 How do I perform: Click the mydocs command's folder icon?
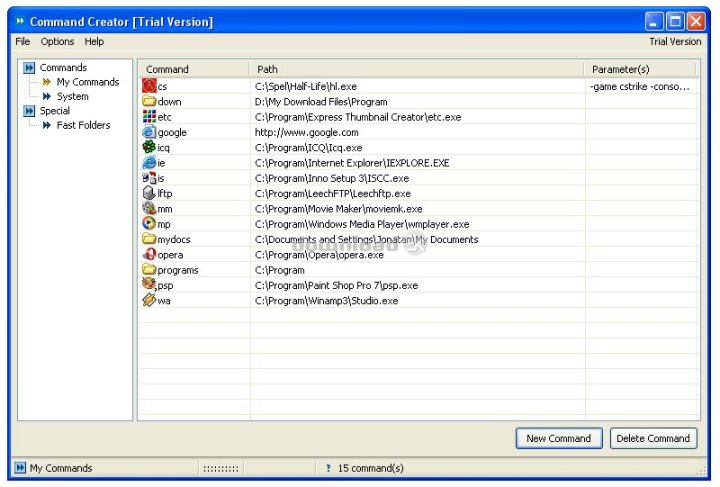tap(149, 239)
